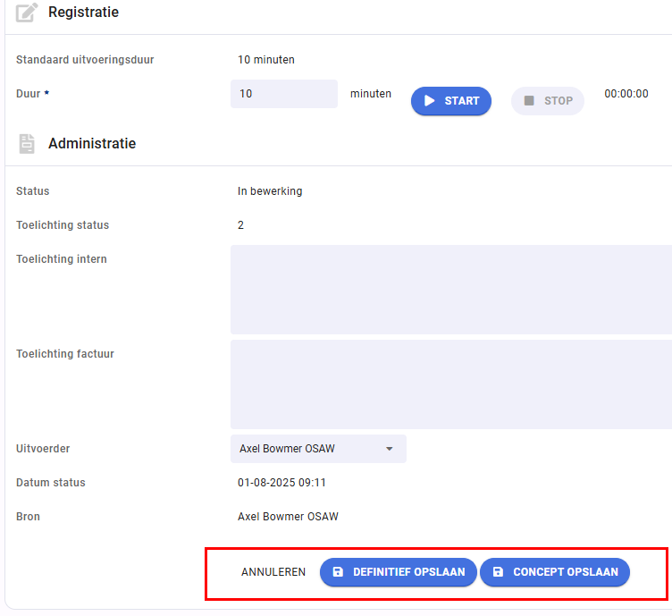Click the play triangle icon in START
672x616 pixels.
pyautogui.click(x=429, y=101)
